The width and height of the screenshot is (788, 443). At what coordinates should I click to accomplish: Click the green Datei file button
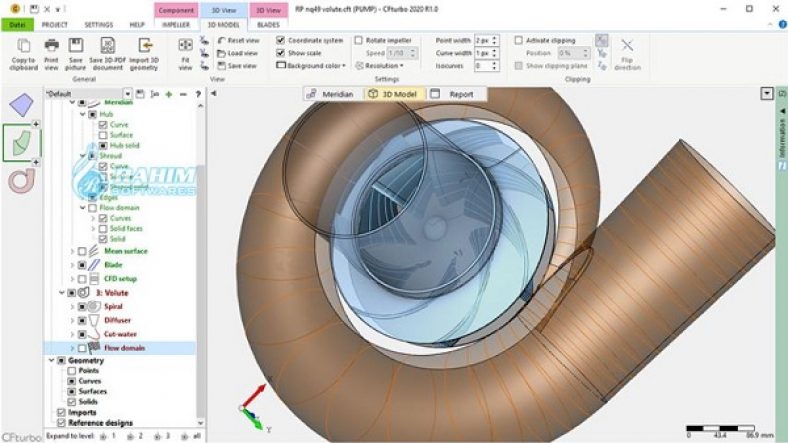(x=17, y=25)
